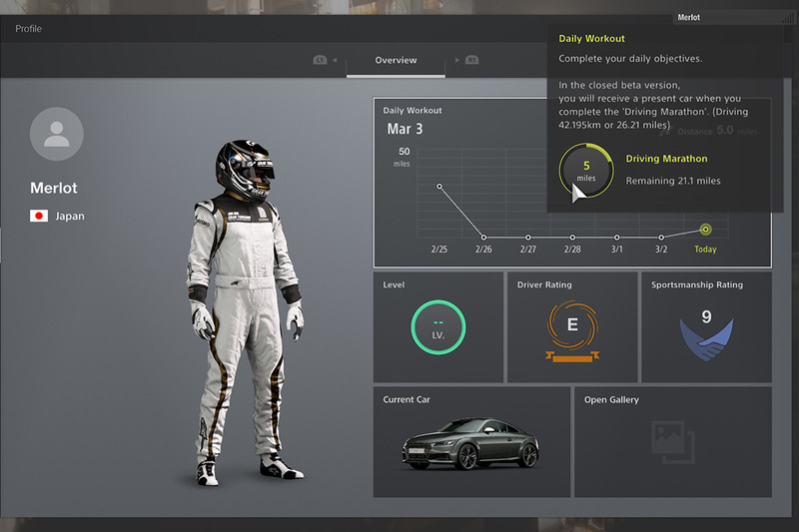Viewport: 799px width, 532px height.
Task: Click the Driving Marathon objective label
Action: (666, 159)
